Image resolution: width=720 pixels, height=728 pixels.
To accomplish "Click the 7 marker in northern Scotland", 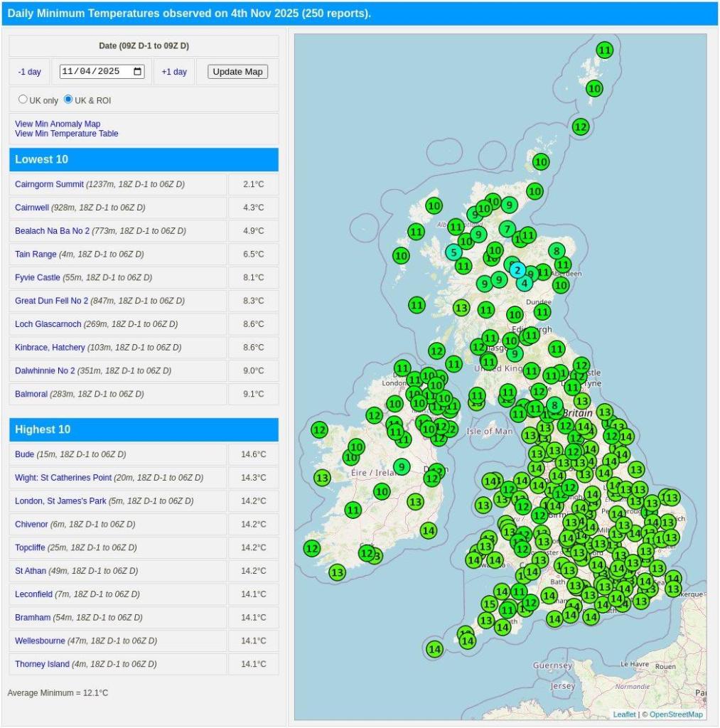I will tap(507, 229).
